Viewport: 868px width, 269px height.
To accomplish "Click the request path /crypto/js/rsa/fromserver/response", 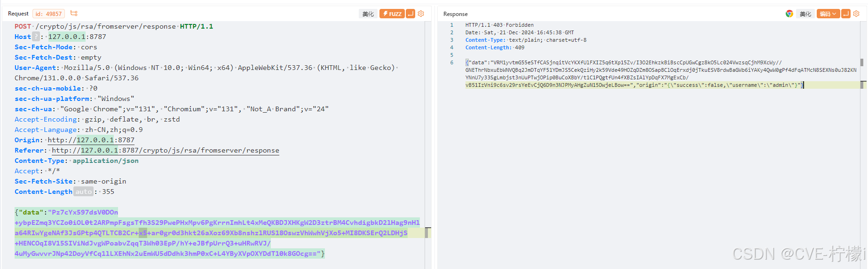I will 106,26.
